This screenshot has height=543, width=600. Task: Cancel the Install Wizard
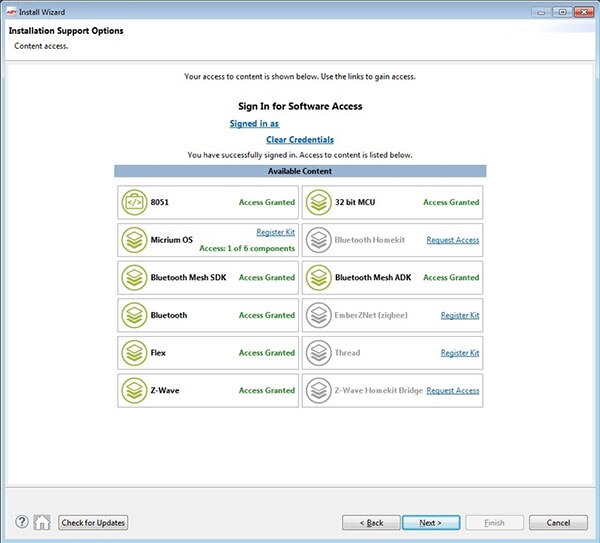pos(558,523)
